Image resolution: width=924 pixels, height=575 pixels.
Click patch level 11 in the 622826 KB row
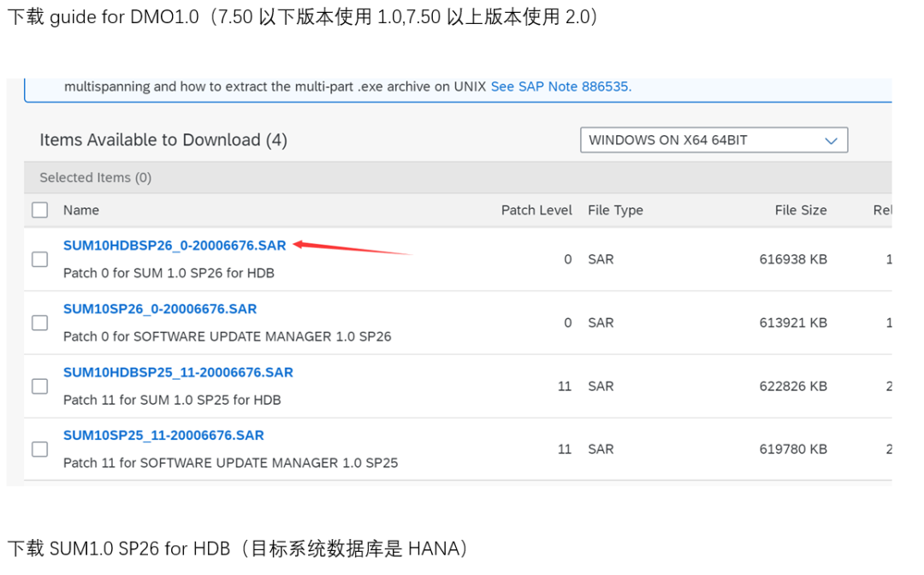point(565,387)
